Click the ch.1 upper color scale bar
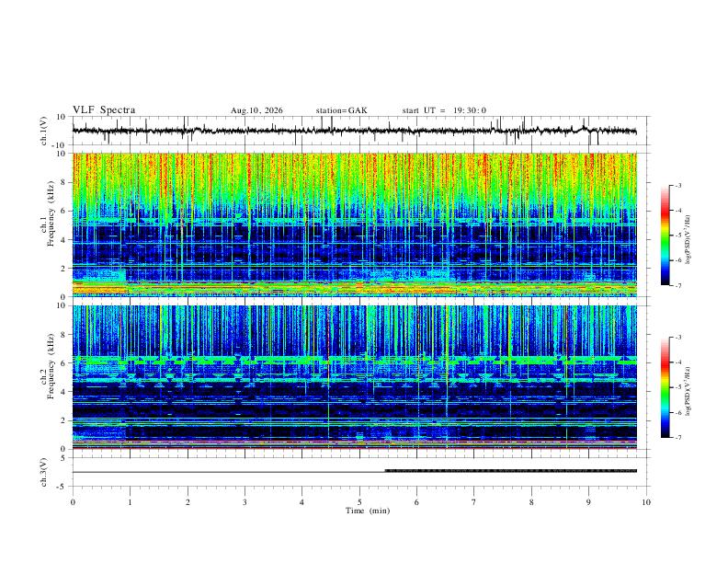 pyautogui.click(x=665, y=235)
